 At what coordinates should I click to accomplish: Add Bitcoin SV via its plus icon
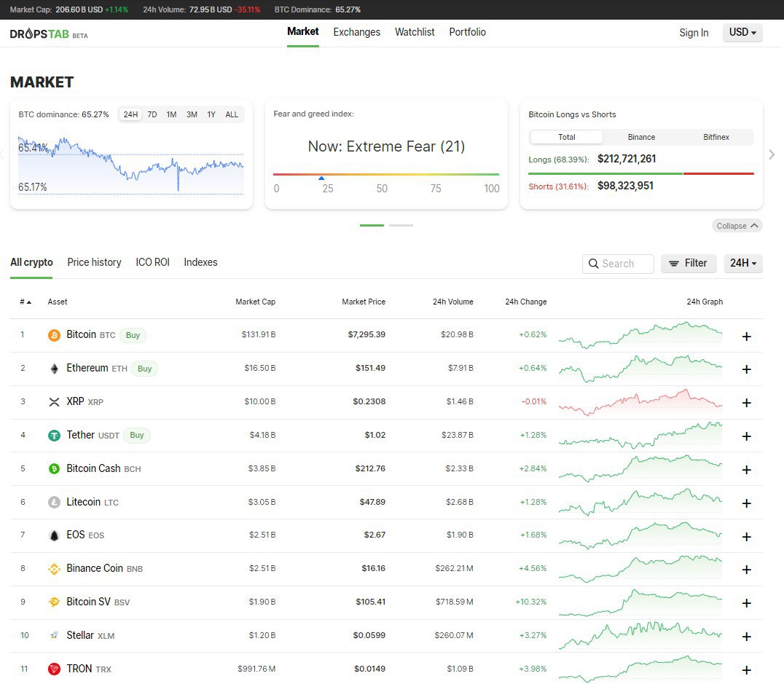pyautogui.click(x=747, y=603)
